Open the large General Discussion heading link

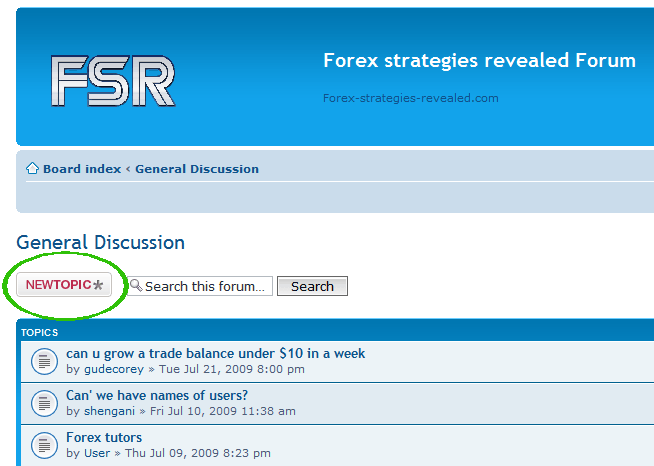coord(100,243)
